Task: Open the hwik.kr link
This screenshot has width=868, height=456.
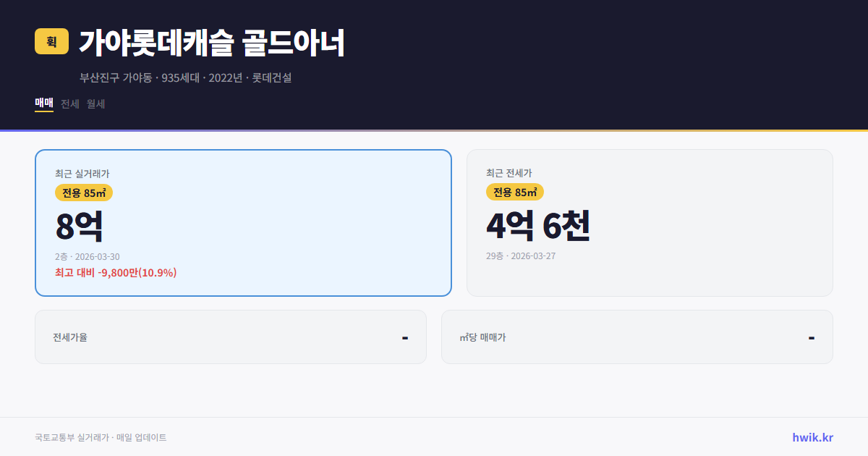Action: tap(812, 437)
